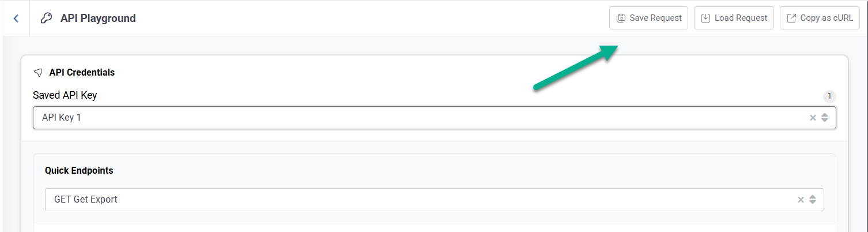Click the arrow icon beside API Credentials
This screenshot has width=868, height=232.
pyautogui.click(x=38, y=73)
